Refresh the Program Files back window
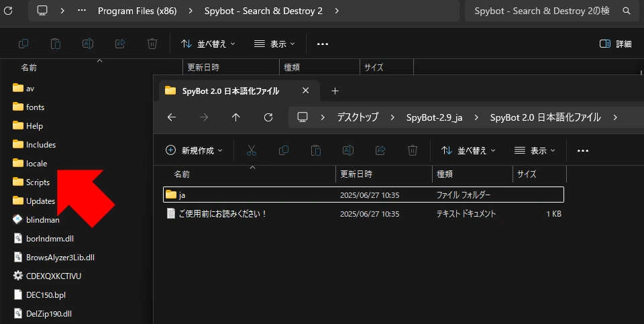Viewport: 644px width, 324px height. pos(8,11)
